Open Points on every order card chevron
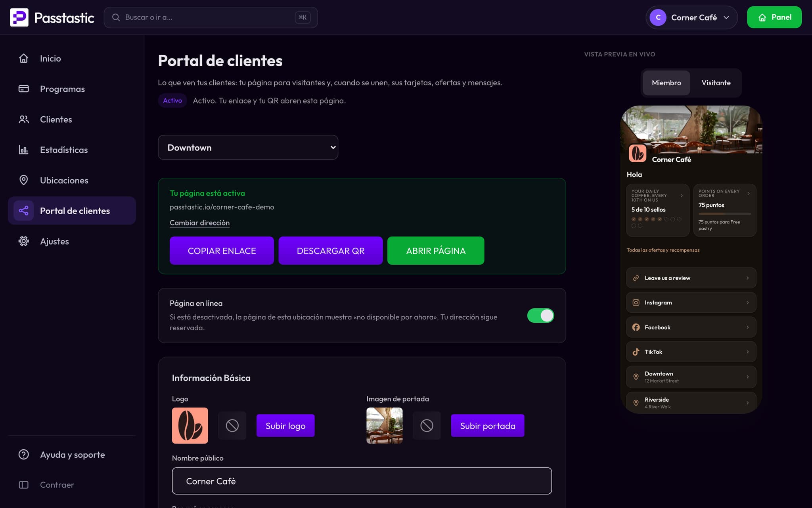This screenshot has height=508, width=812. point(749,194)
